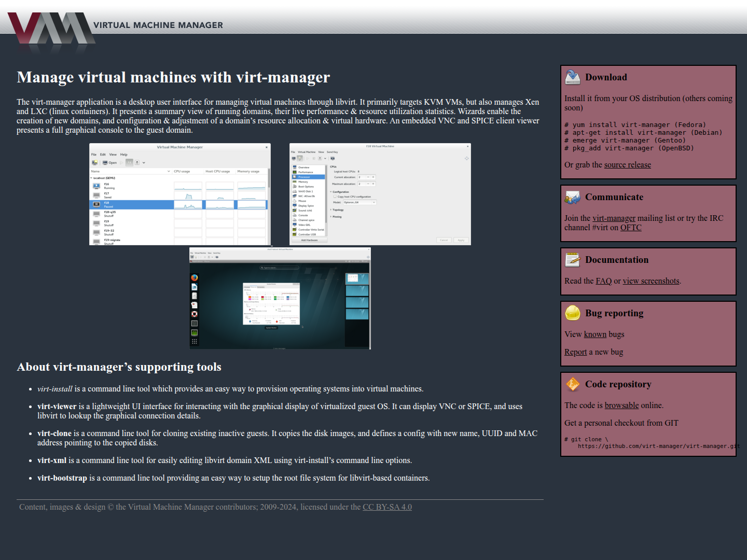This screenshot has width=747, height=560.
Task: Open the source release link
Action: pos(627,165)
